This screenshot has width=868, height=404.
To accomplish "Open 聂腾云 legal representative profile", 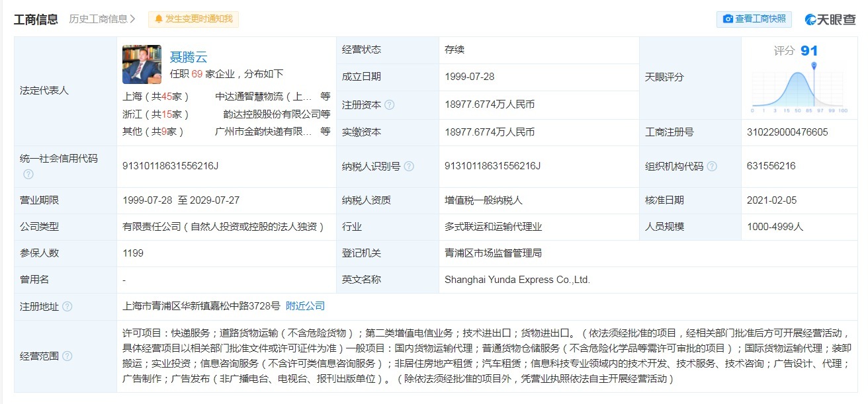I will [x=189, y=57].
